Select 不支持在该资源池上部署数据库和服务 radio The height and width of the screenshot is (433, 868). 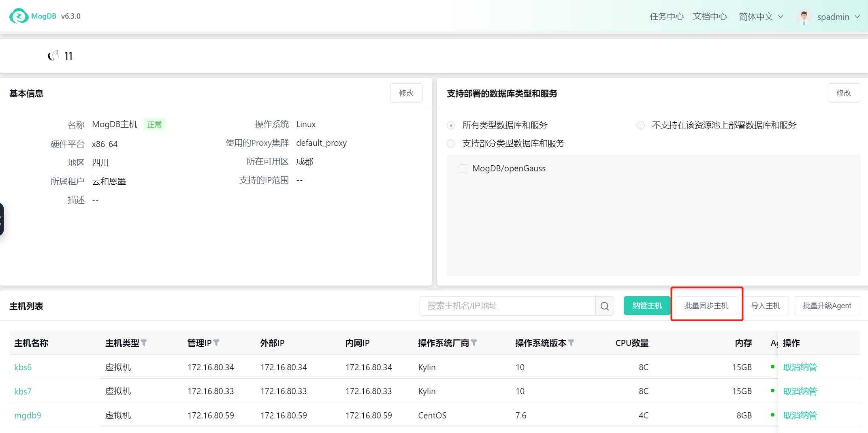[x=640, y=125]
